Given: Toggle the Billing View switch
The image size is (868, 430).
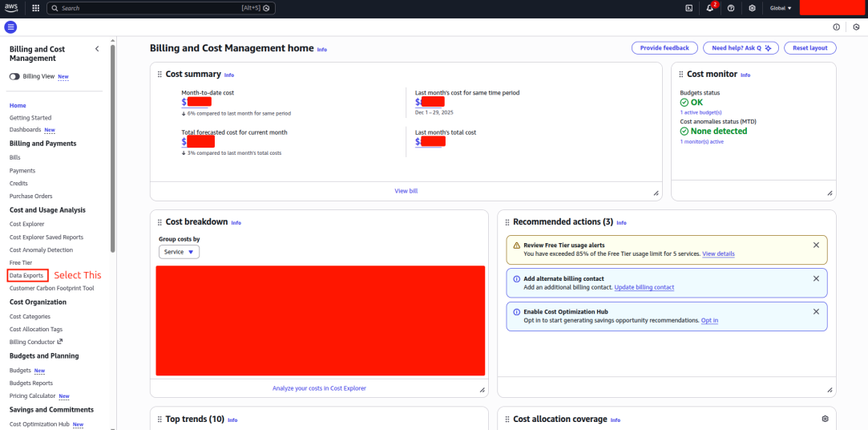Looking at the screenshot, I should tap(14, 76).
